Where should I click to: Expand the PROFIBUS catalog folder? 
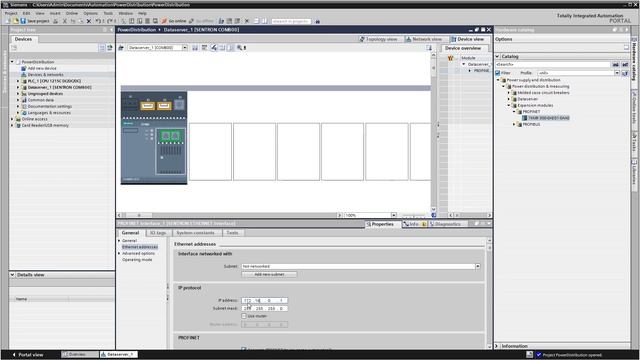[x=514, y=124]
